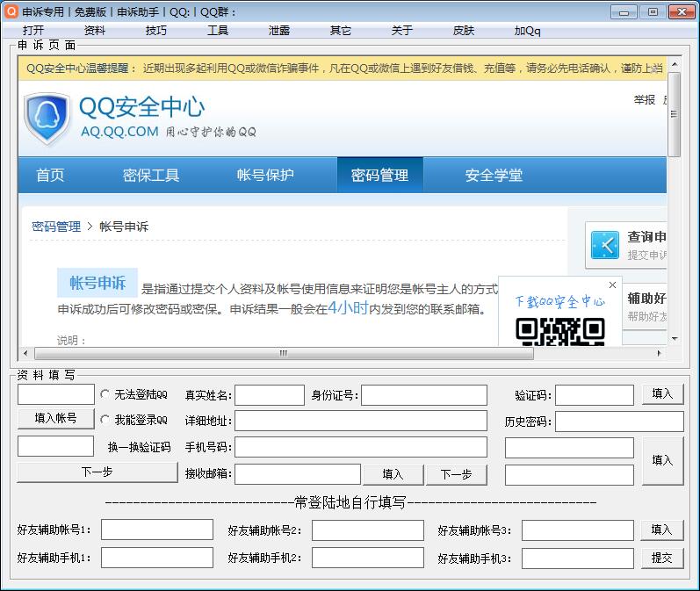Focus the 验证码 input field
700x591 pixels.
click(595, 395)
